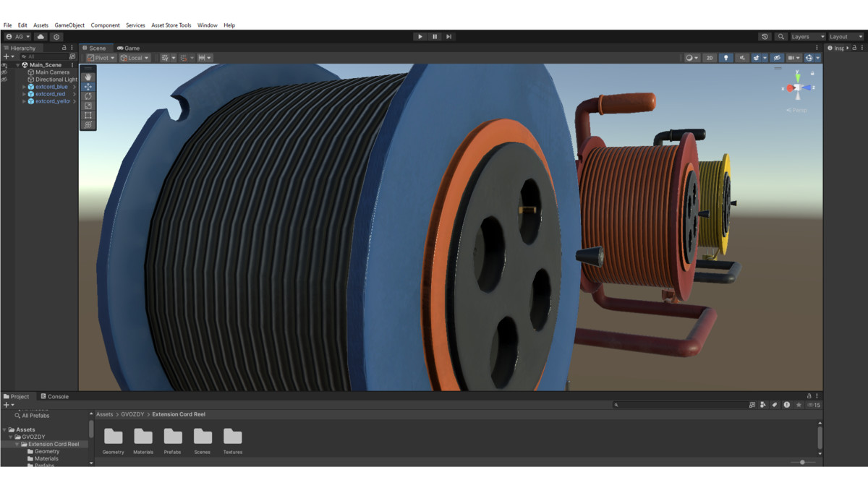
Task: Open the Component menu
Action: pos(106,25)
